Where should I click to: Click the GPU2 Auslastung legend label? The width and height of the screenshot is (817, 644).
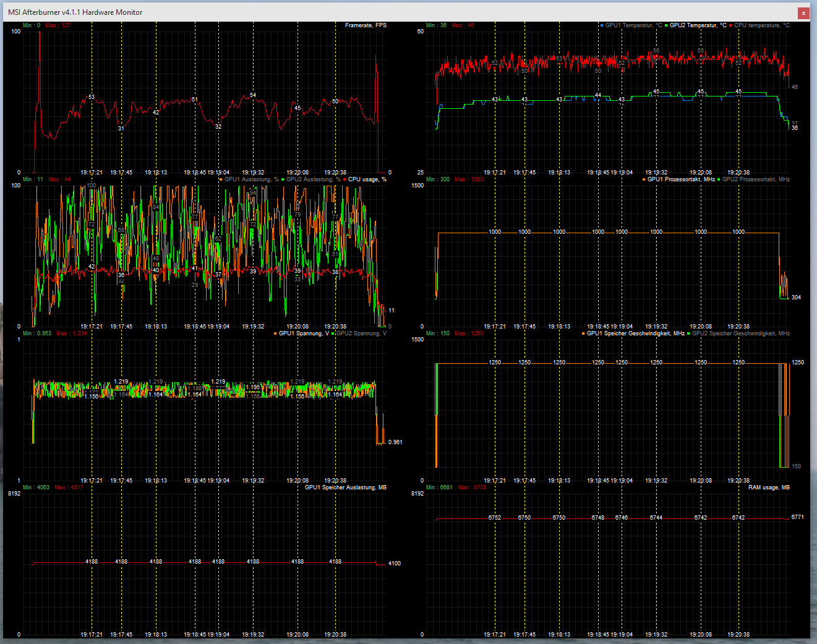(x=314, y=179)
